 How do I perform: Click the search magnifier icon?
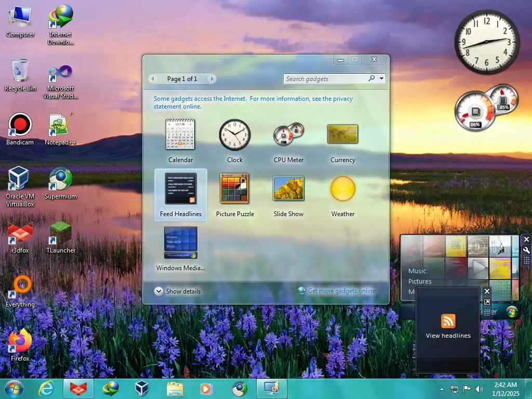(x=371, y=78)
